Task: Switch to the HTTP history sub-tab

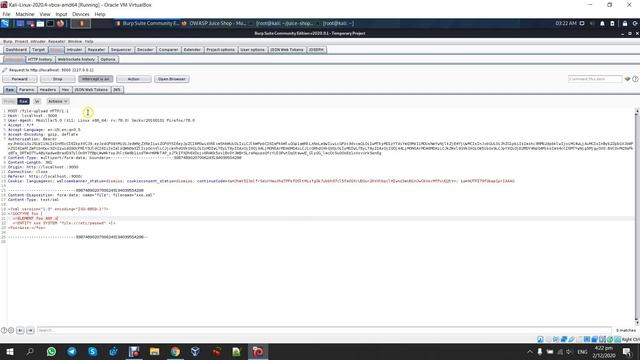Action: point(40,60)
